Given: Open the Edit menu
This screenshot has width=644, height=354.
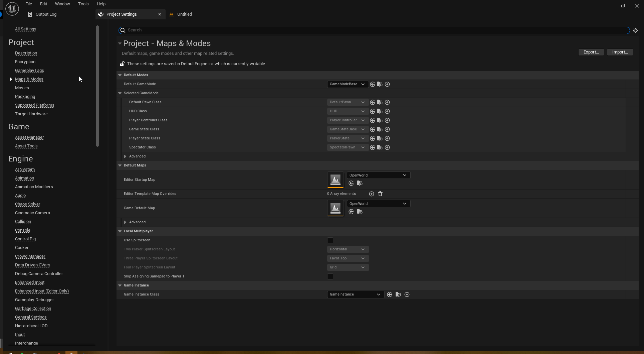Looking at the screenshot, I should pyautogui.click(x=44, y=4).
